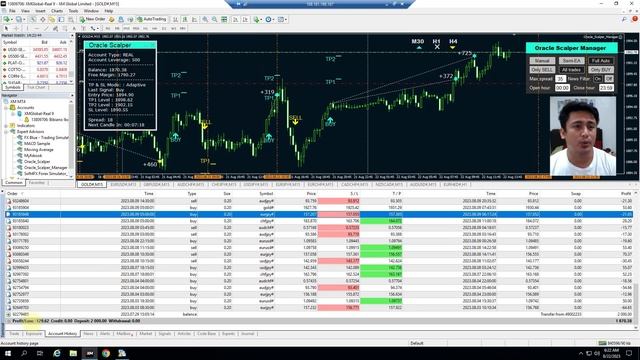Open the arrows objects dropdown
This screenshot has width=640, height=360.
[98, 29]
